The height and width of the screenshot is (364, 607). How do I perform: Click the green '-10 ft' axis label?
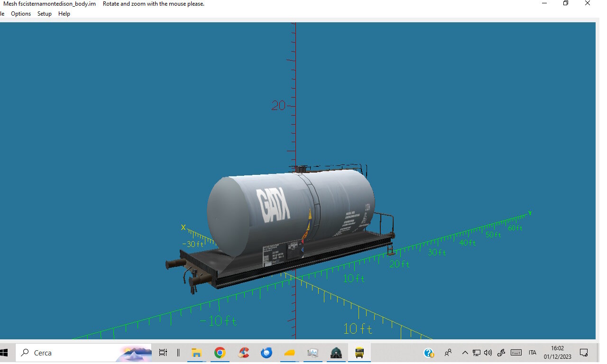pyautogui.click(x=218, y=321)
